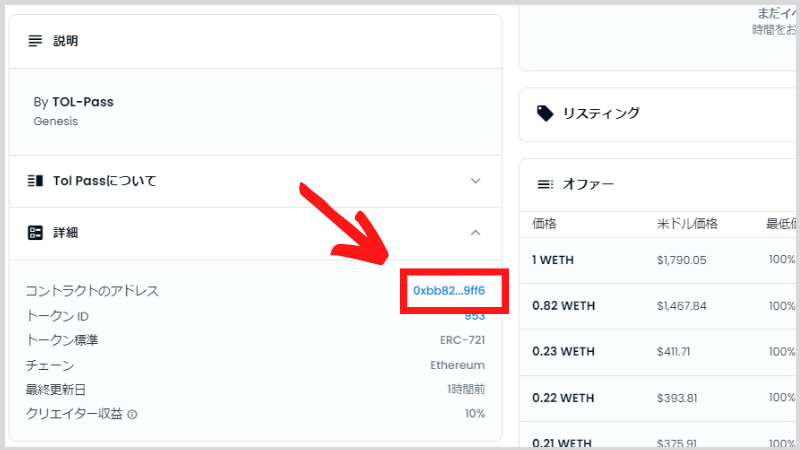Image resolution: width=800 pixels, height=450 pixels.
Task: Click the info icon next to クリエイター収益
Action: (132, 414)
